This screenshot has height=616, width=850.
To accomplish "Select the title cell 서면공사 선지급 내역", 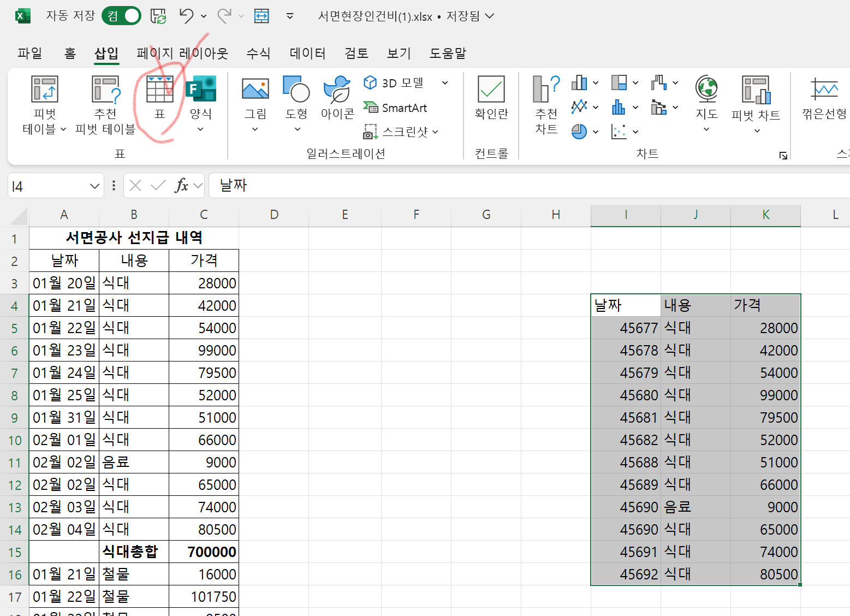I will click(x=134, y=238).
